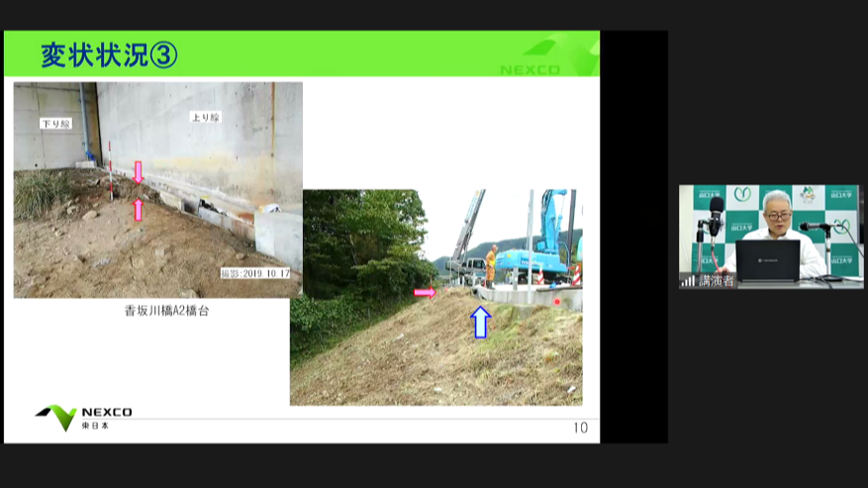The height and width of the screenshot is (488, 868).
Task: Click the slide page number 10
Action: tap(580, 428)
